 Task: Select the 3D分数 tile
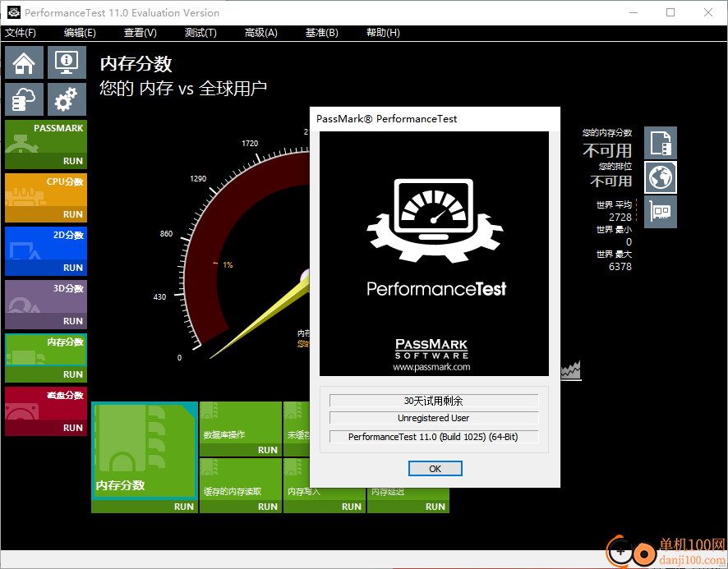click(x=46, y=297)
